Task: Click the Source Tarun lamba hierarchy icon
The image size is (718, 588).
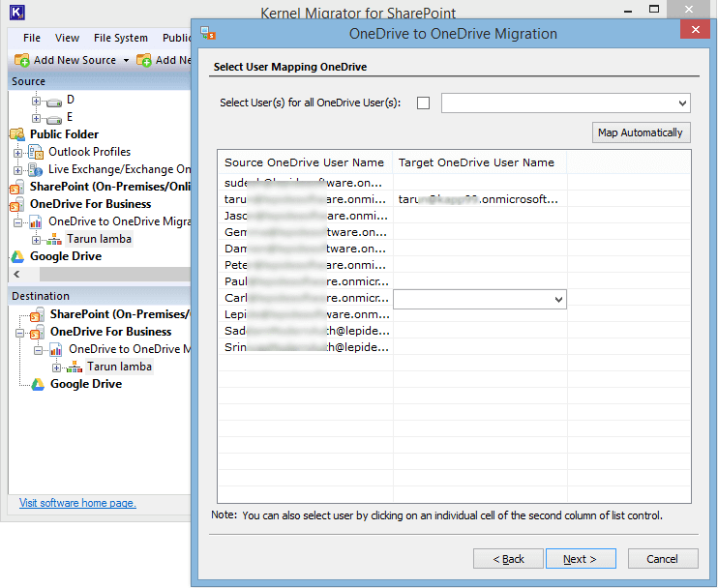Action: pos(54,239)
